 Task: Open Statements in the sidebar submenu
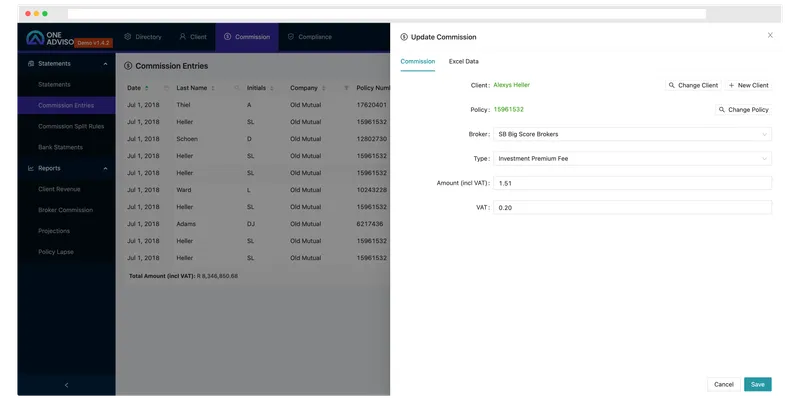click(54, 85)
